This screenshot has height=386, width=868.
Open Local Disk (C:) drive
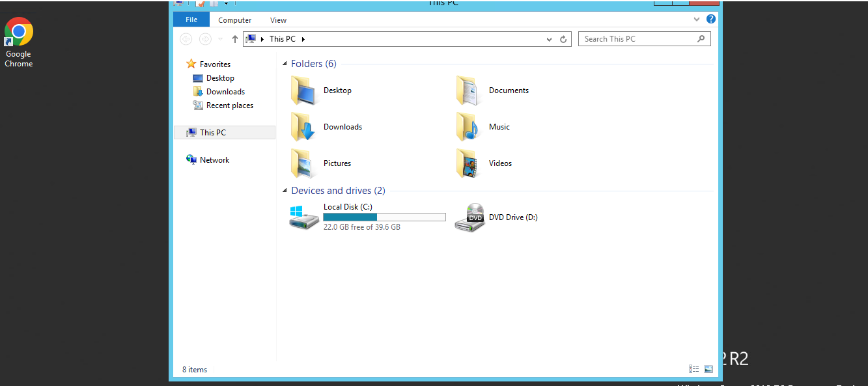click(305, 217)
